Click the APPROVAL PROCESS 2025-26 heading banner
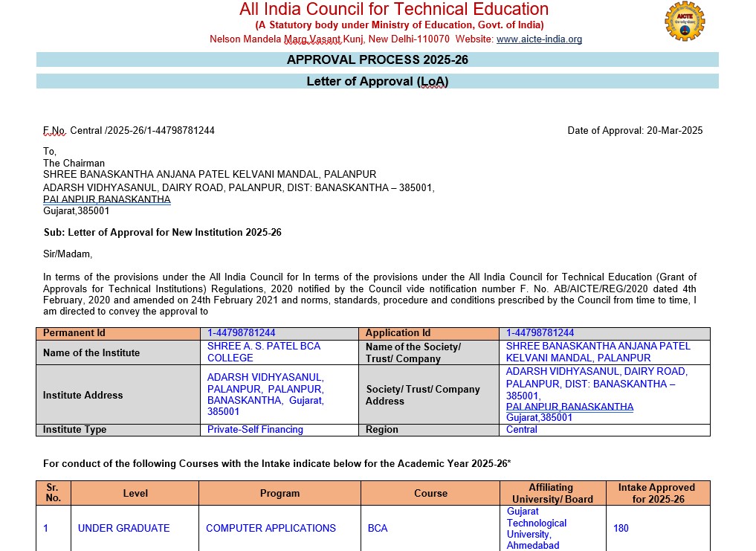The image size is (756, 551). [x=377, y=60]
